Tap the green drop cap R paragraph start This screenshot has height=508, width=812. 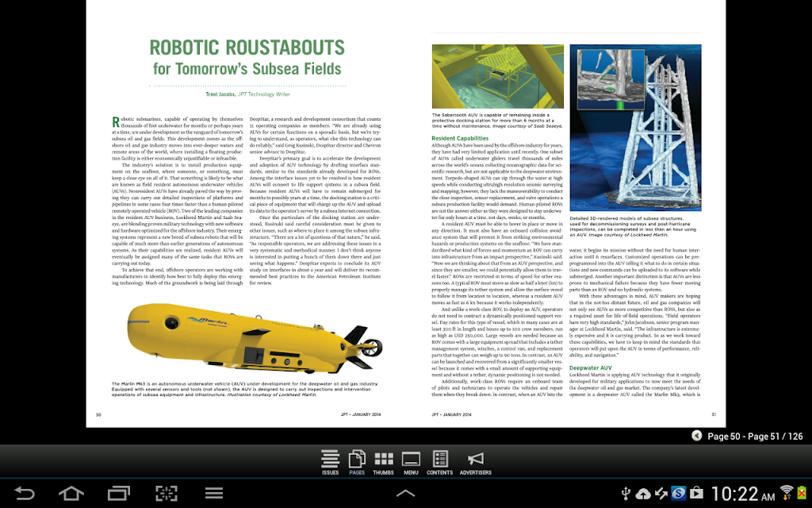click(116, 122)
